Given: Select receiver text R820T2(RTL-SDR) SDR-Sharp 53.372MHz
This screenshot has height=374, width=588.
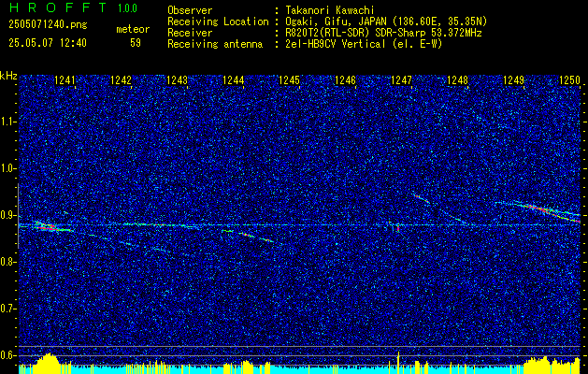Looking at the screenshot, I should pos(383,33).
